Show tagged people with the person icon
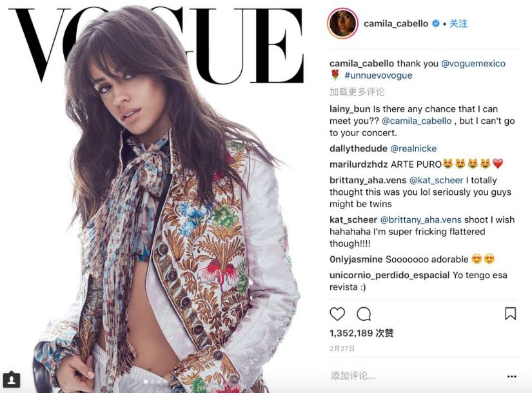This screenshot has height=393, width=532. (12, 379)
